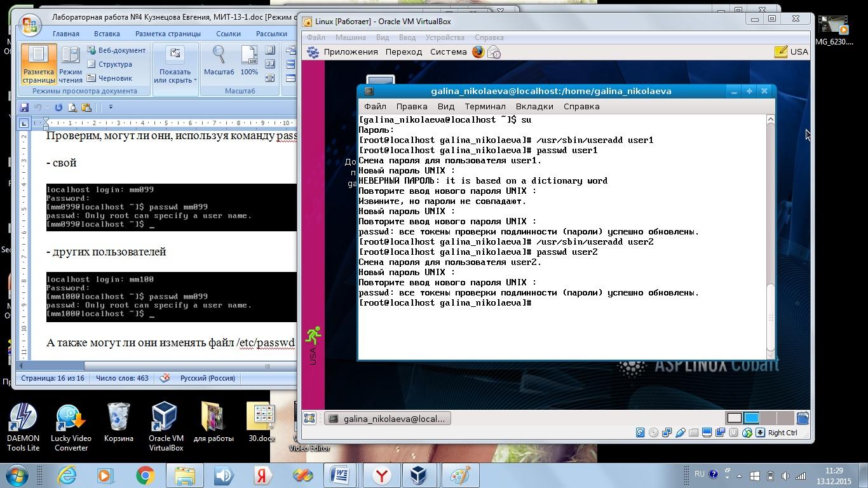
Task: Open Yandex Browser from Windows taskbar
Action: pos(381,475)
